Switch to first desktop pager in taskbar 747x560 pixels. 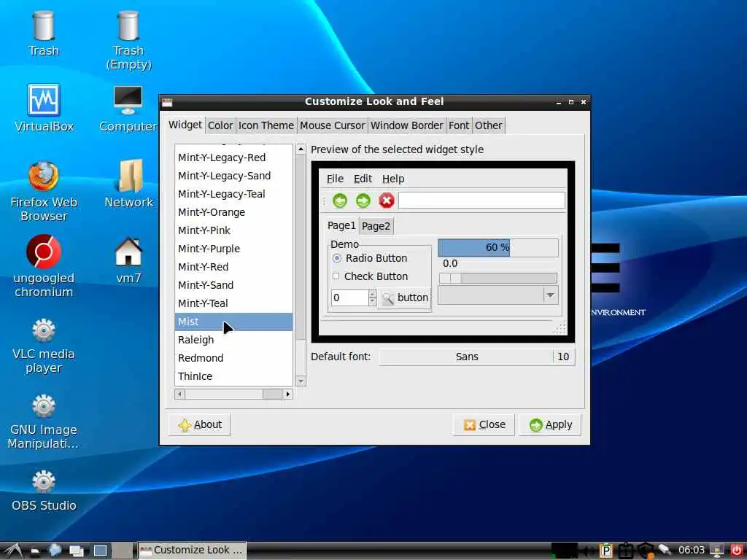pos(100,551)
